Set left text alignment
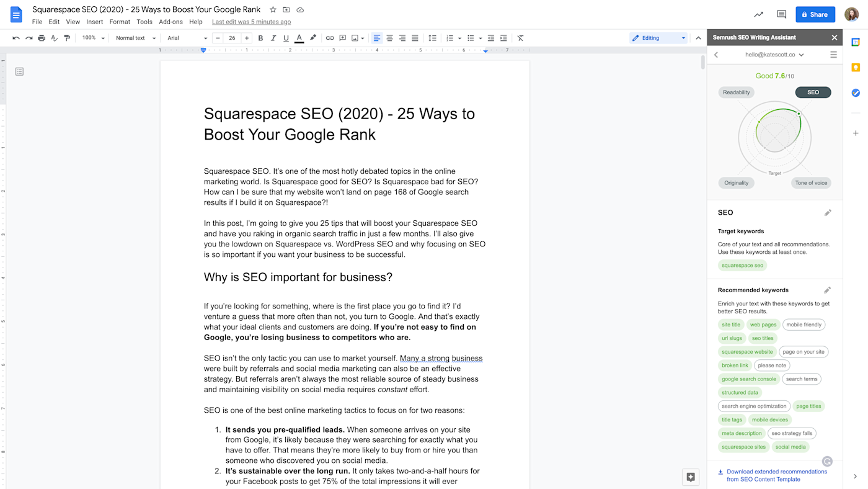Screen dimensions: 868x489 pyautogui.click(x=377, y=38)
